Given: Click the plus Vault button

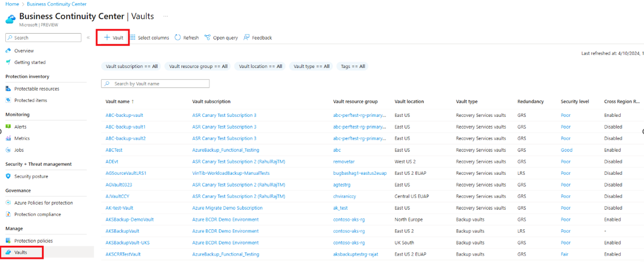Looking at the screenshot, I should tap(113, 37).
